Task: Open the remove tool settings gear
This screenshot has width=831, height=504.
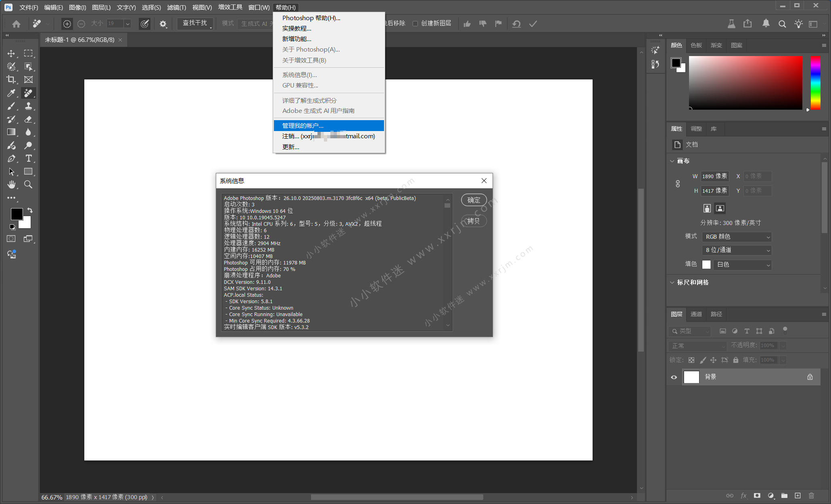Action: click(163, 24)
